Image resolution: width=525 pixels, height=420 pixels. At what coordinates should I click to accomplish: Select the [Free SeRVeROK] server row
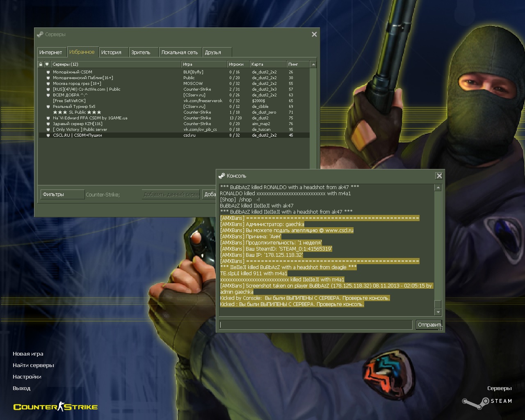pyautogui.click(x=174, y=101)
